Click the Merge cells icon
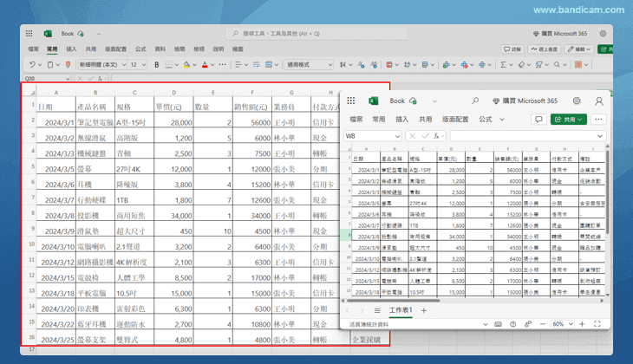 (x=269, y=65)
